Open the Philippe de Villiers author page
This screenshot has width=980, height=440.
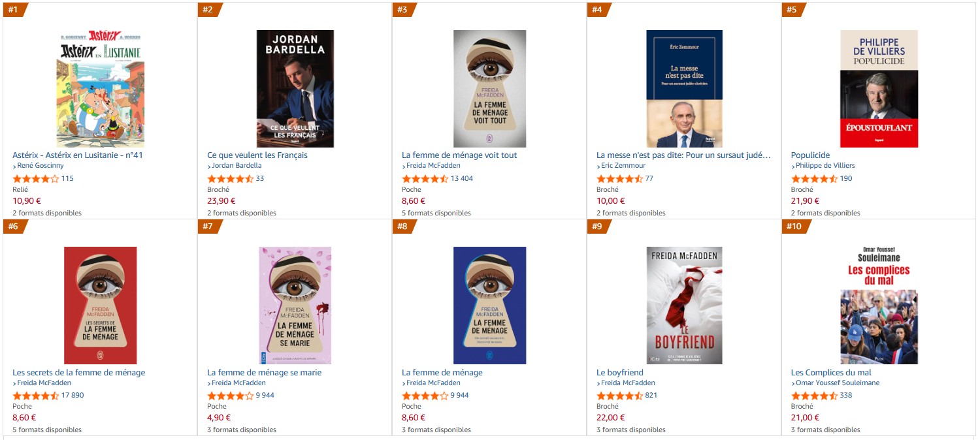[825, 166]
